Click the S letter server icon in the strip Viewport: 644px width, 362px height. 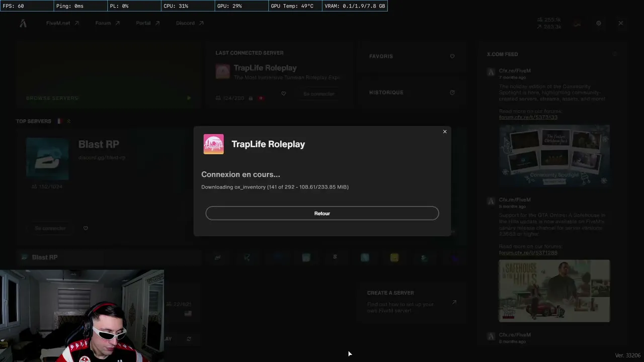click(x=335, y=257)
